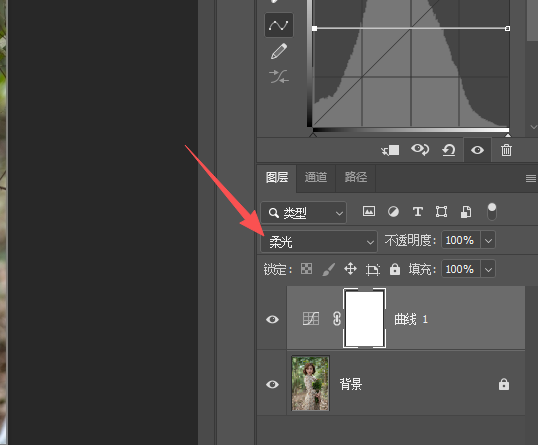The width and height of the screenshot is (538, 445).
Task: Lock all padlock icon
Action: click(x=395, y=269)
